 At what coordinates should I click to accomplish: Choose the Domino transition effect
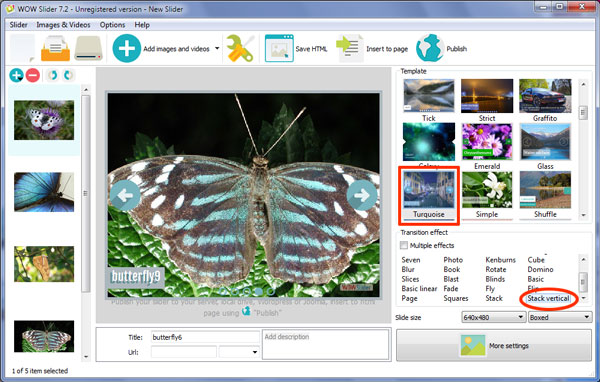pyautogui.click(x=540, y=269)
